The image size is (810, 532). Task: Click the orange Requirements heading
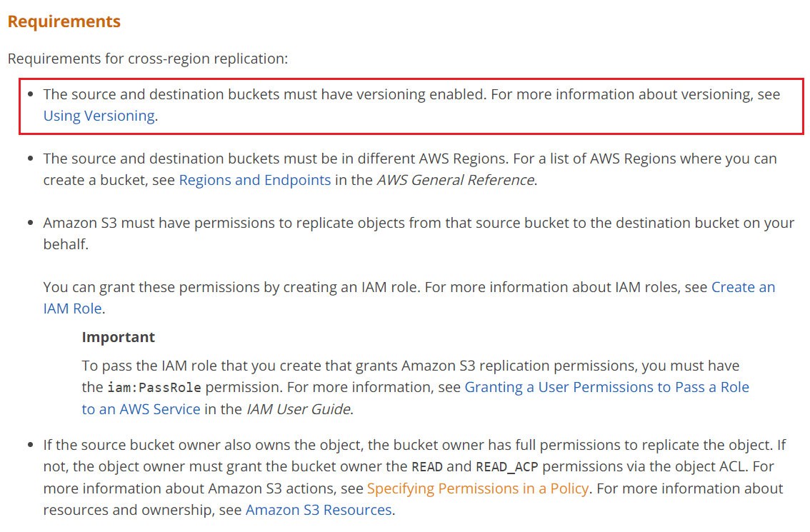pos(64,21)
